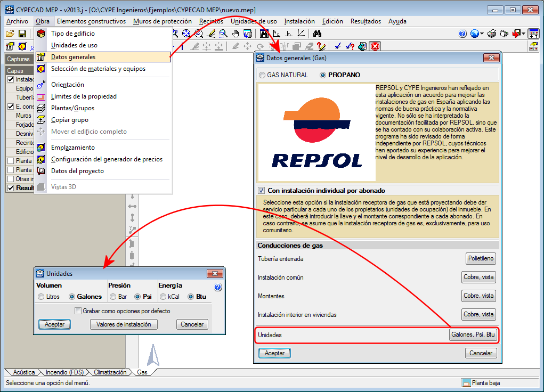Click the blue checkmark verify icon

(x=338, y=46)
